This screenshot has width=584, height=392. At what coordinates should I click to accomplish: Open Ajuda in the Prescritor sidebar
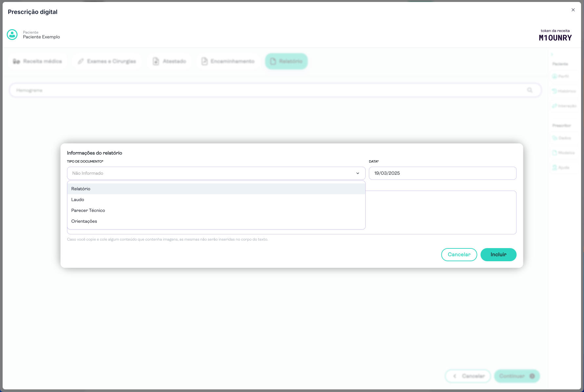pos(561,167)
